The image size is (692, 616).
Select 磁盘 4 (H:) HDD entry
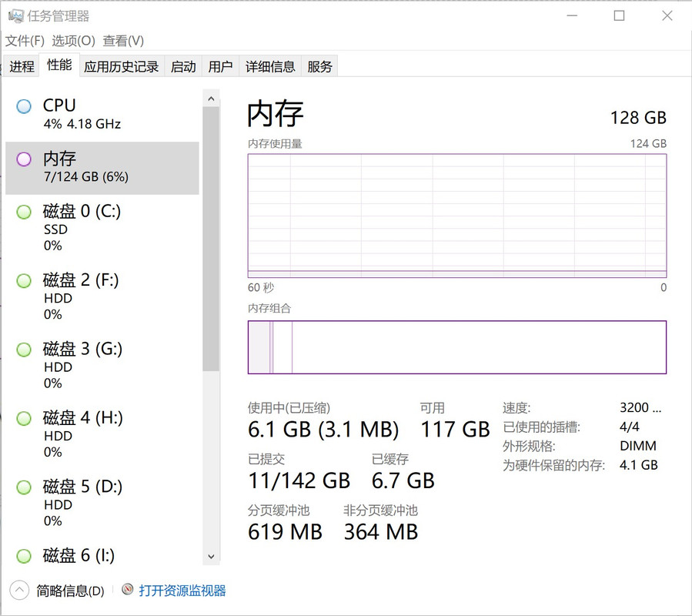(x=102, y=436)
